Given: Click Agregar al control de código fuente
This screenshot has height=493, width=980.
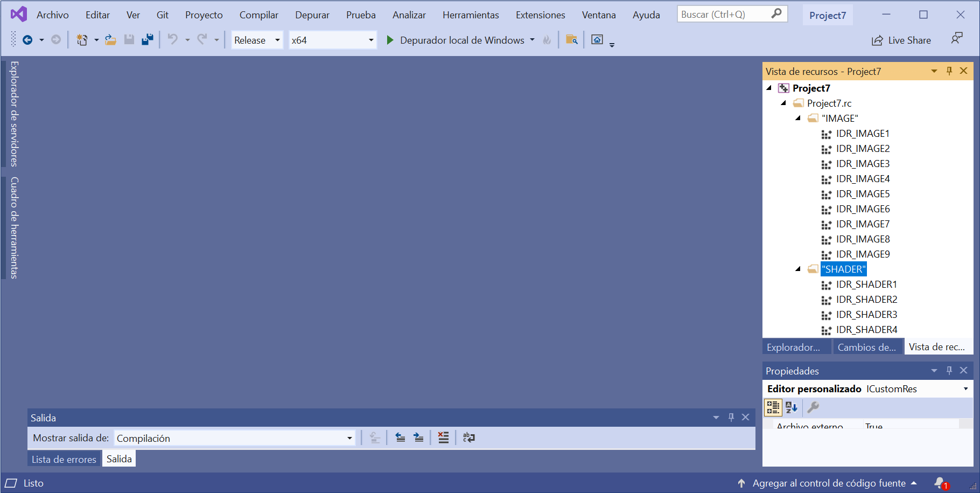Looking at the screenshot, I should coord(829,483).
